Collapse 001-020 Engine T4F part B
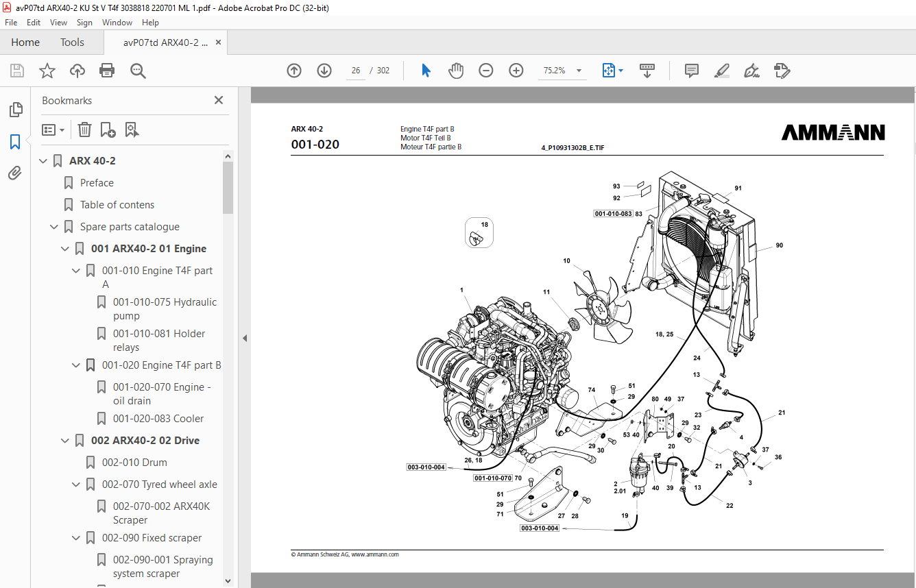 click(x=77, y=365)
